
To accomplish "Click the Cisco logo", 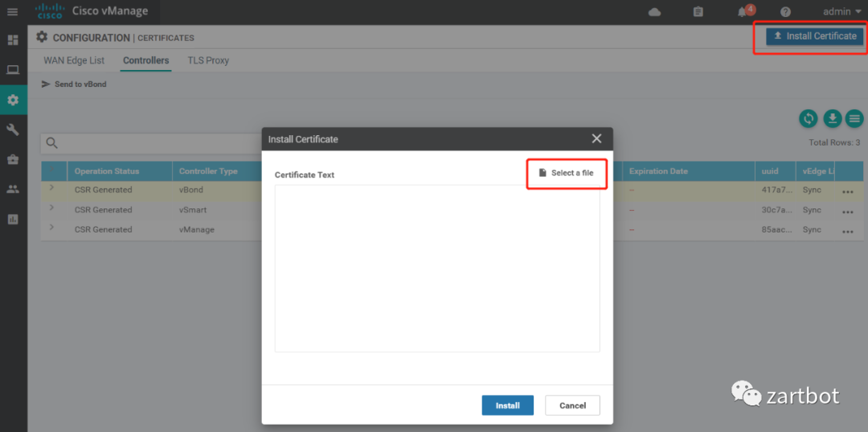I will (49, 11).
